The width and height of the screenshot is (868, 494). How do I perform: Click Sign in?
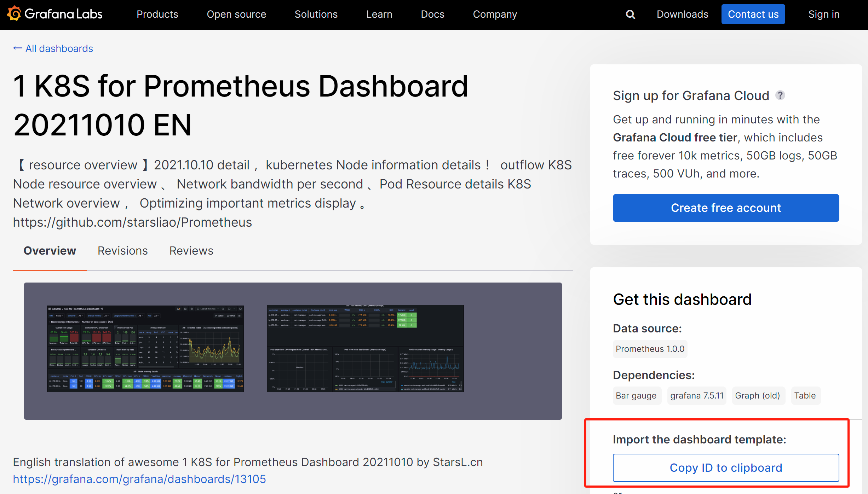[x=824, y=14]
